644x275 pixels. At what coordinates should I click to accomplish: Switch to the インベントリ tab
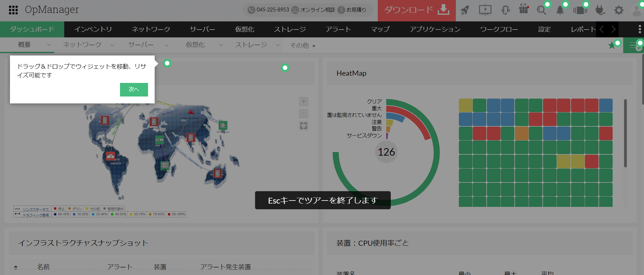(x=93, y=29)
